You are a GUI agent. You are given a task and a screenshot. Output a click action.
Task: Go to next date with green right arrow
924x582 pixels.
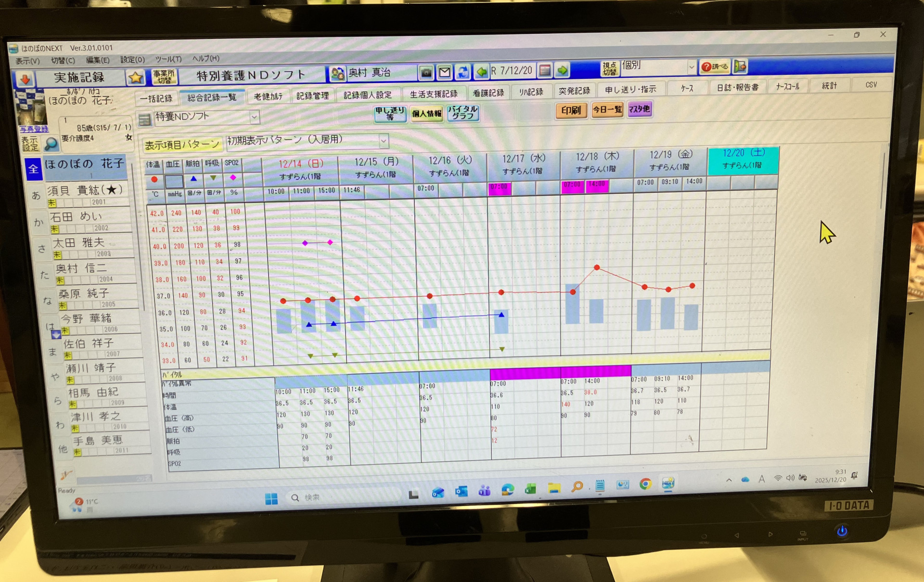tap(562, 71)
